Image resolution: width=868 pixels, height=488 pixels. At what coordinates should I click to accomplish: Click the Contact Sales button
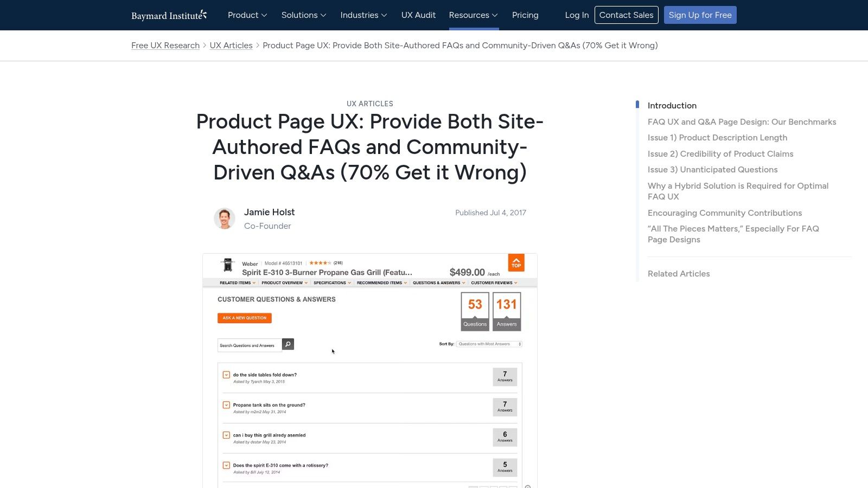626,15
